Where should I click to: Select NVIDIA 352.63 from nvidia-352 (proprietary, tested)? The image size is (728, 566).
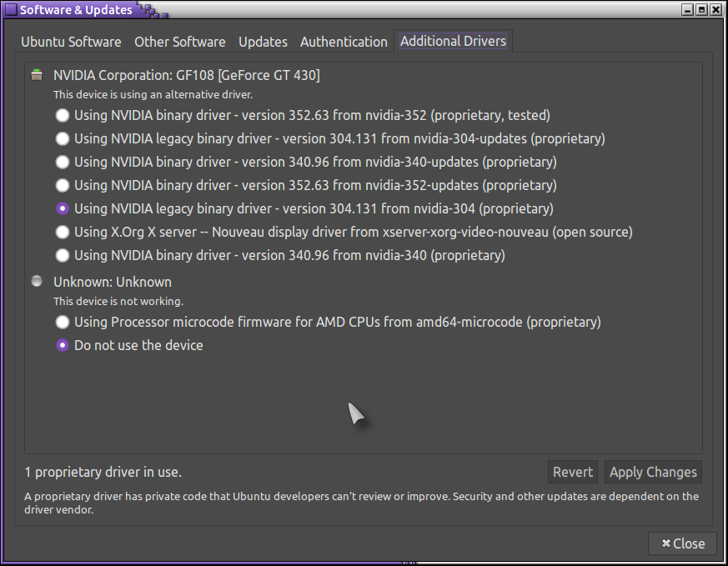click(x=303, y=115)
